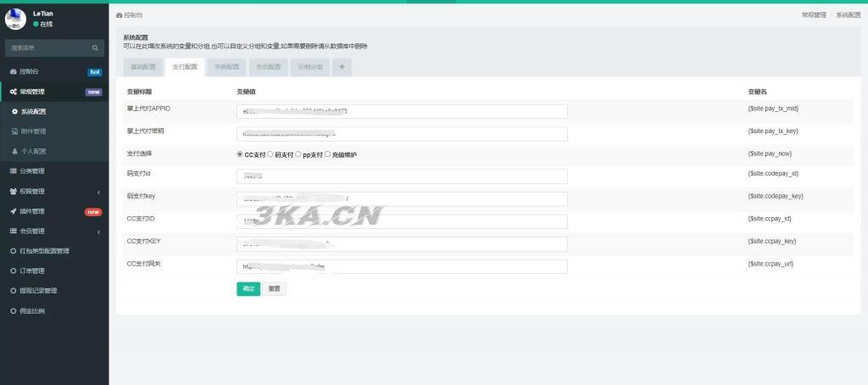Click the 重置 reset button

tap(274, 288)
